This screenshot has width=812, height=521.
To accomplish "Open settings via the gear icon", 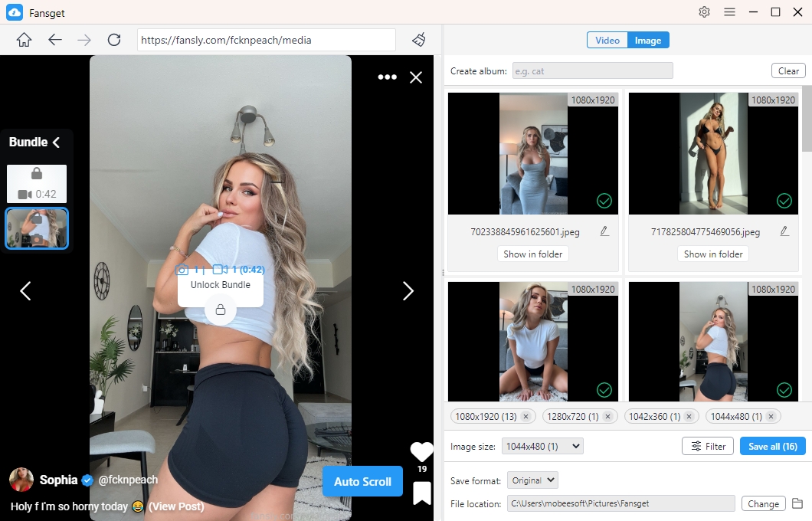I will point(704,12).
